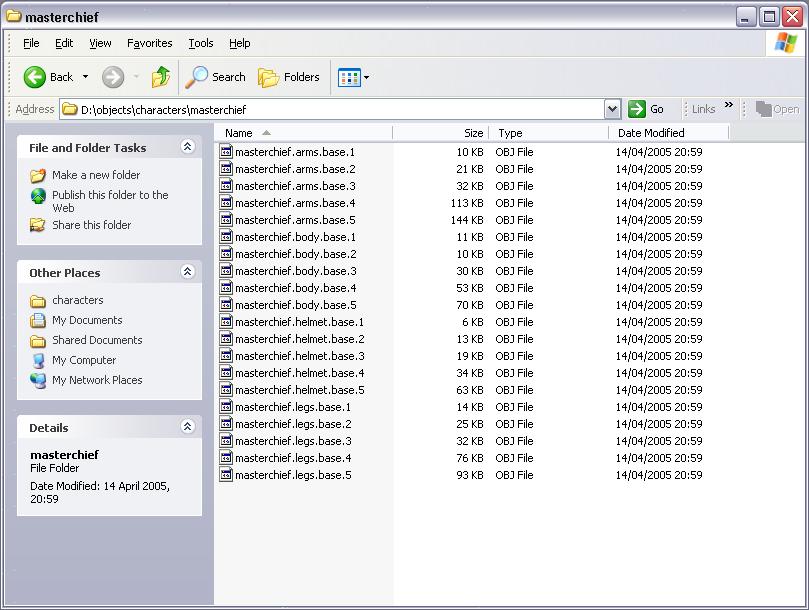
Task: Select the masterchief.arms.base.1 file icon
Action: 226,151
